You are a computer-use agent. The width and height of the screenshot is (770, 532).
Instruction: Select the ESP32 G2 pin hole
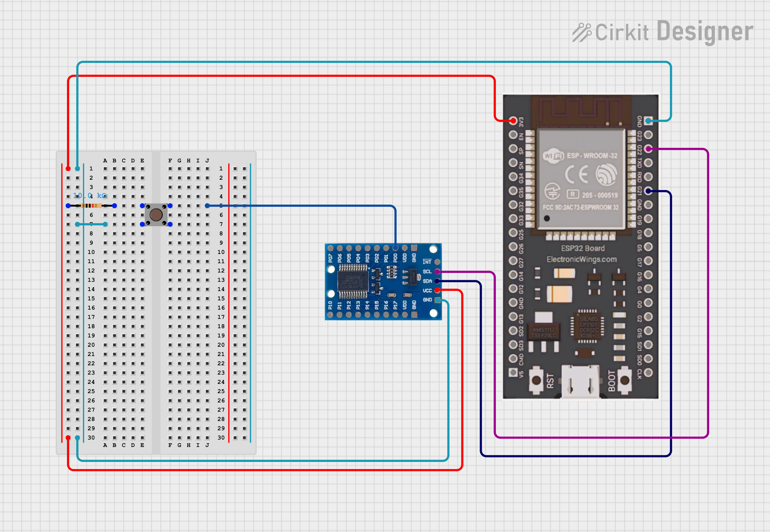(x=648, y=317)
